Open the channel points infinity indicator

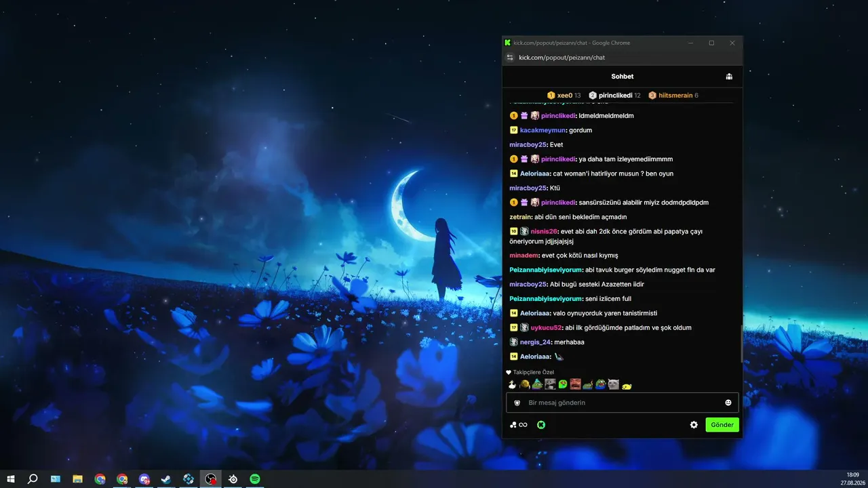tap(519, 425)
